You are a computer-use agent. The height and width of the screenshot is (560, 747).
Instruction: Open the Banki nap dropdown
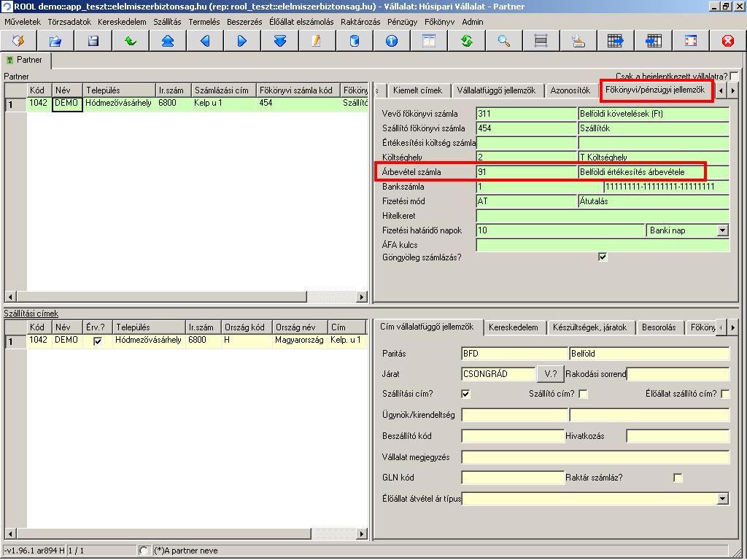[722, 230]
